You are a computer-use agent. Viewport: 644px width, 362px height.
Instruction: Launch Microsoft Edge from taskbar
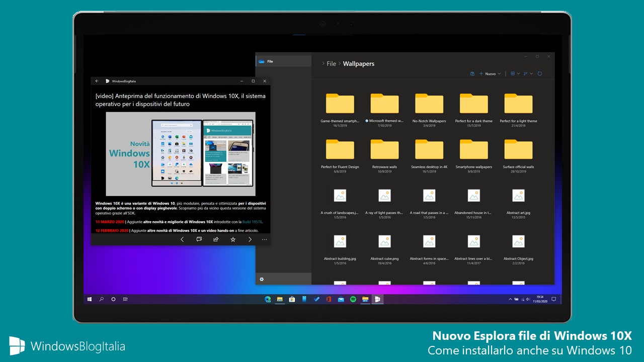[268, 299]
